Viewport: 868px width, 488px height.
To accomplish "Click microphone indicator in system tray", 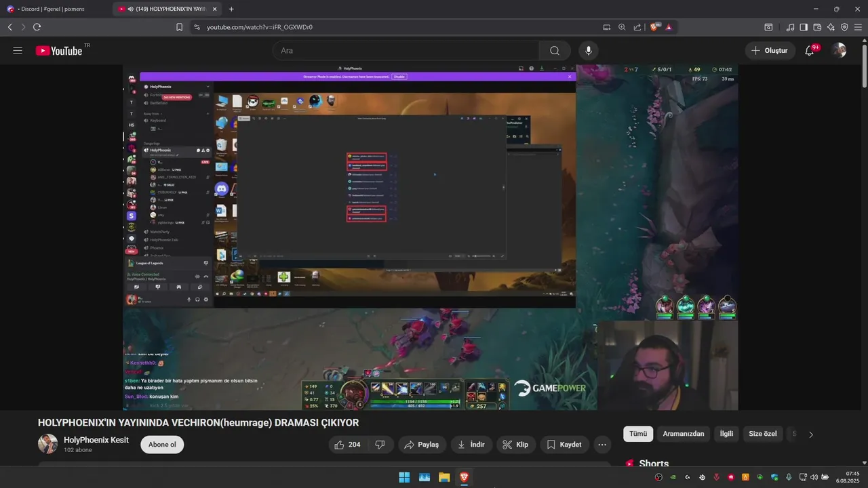I will [x=789, y=477].
